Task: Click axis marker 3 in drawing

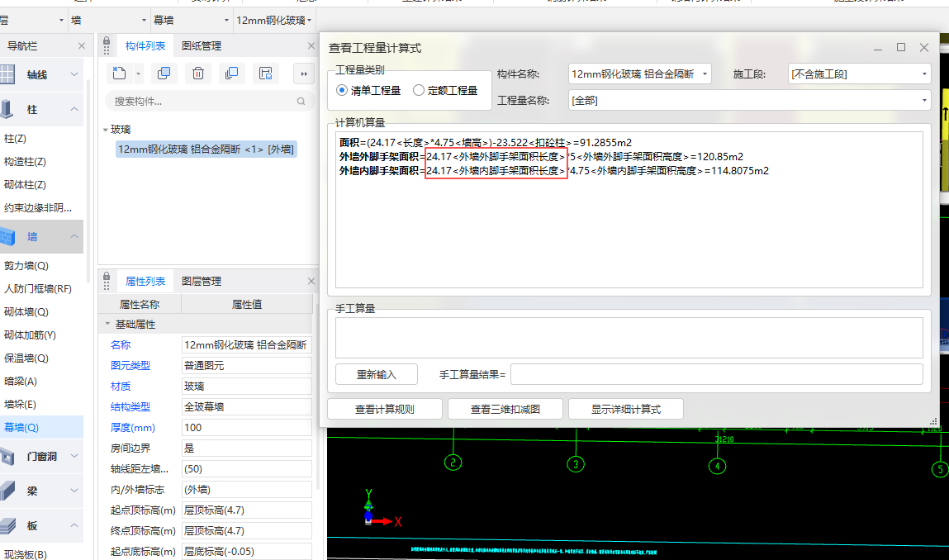Action: pyautogui.click(x=576, y=464)
